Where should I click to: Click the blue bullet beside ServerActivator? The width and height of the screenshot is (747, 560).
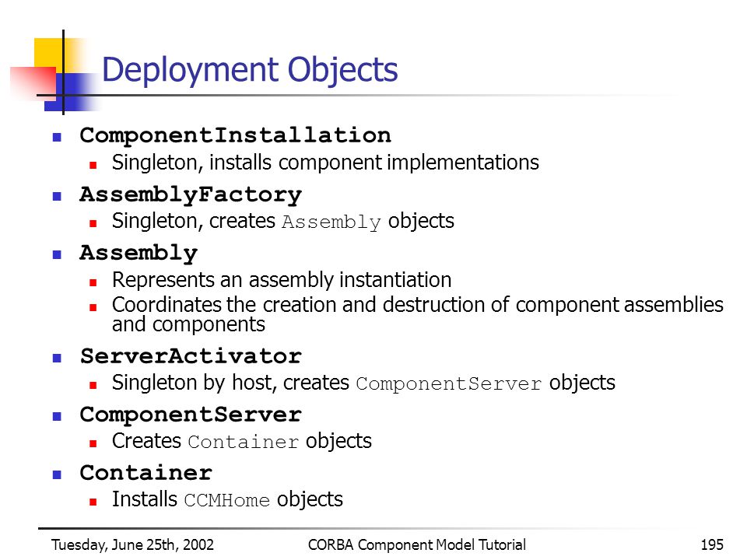57,358
